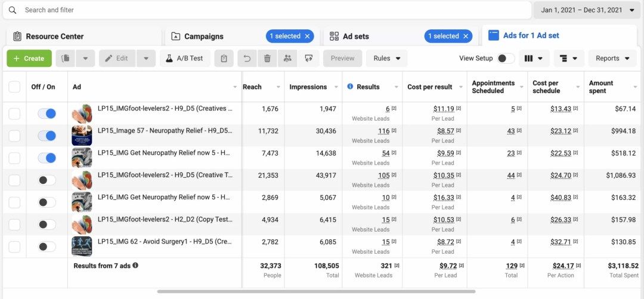Viewport: 644px width, 299px height.
Task: Click the horizontal scrollbar under the table
Action: 316,292
